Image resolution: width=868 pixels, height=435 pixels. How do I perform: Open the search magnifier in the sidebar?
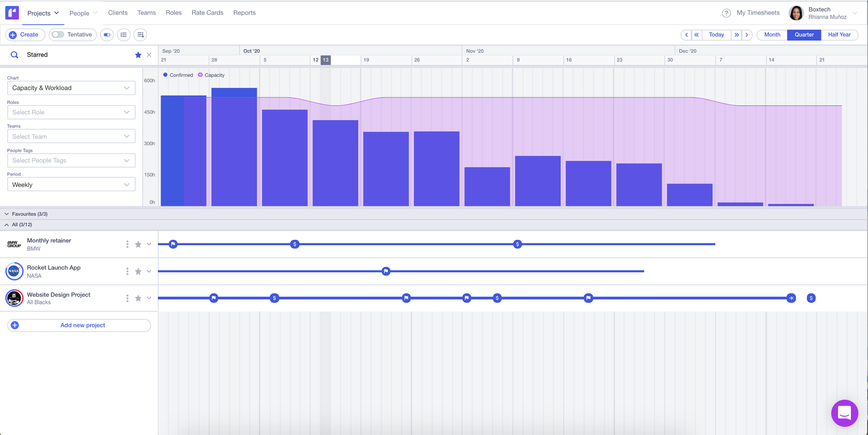pos(14,55)
